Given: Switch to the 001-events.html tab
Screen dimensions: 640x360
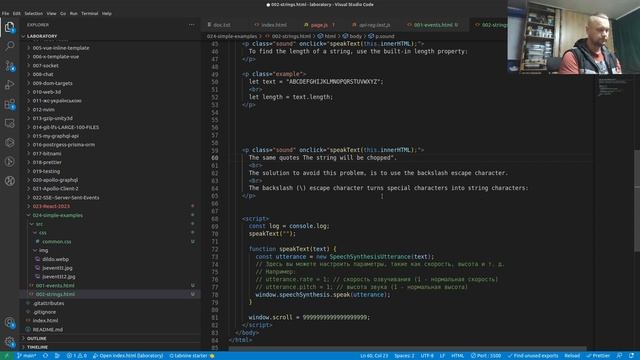Looking at the screenshot, I should coord(433,25).
